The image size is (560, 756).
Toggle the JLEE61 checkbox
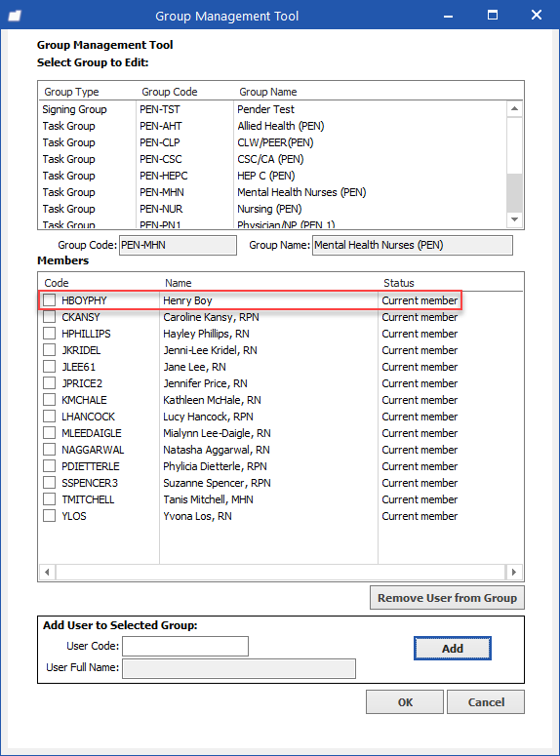[49, 367]
